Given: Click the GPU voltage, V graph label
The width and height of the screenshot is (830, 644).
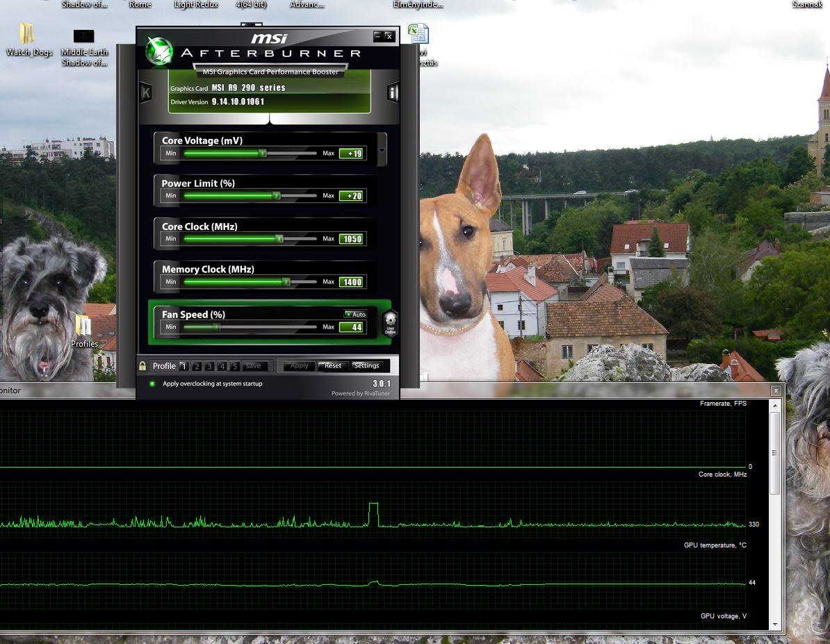Looking at the screenshot, I should [x=724, y=616].
